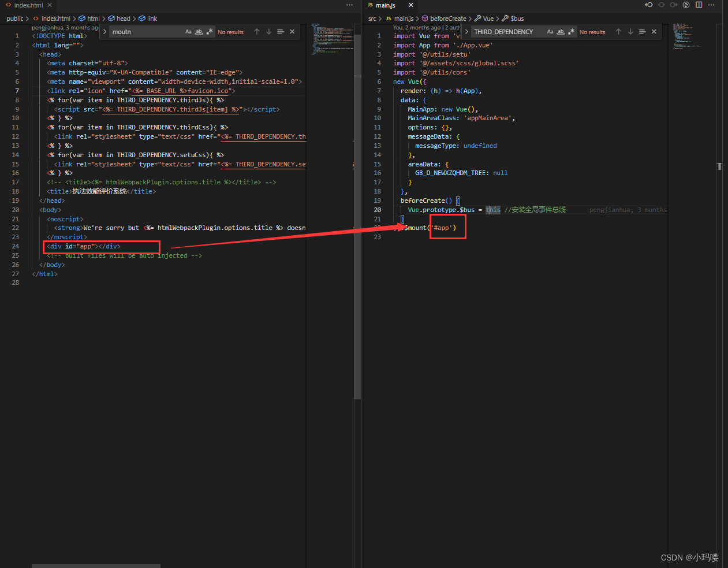Image resolution: width=728 pixels, height=568 pixels.
Task: Toggle Regular Expression in main.js find widget
Action: 571,32
